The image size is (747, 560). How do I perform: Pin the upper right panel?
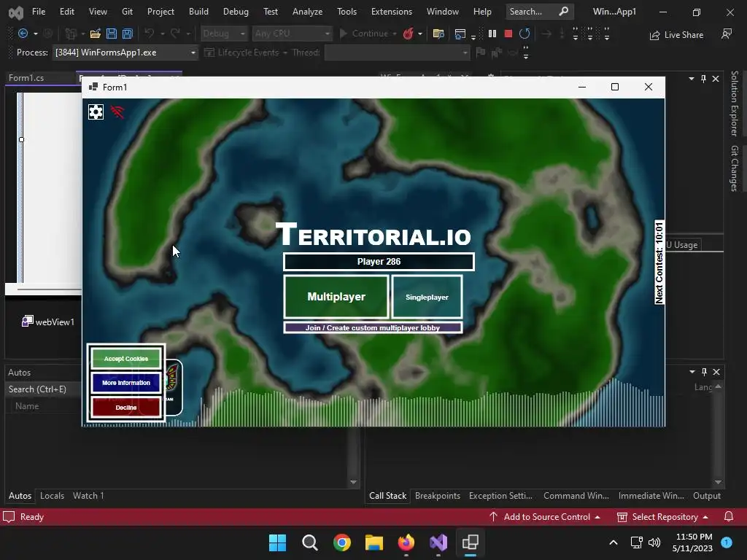click(704, 79)
